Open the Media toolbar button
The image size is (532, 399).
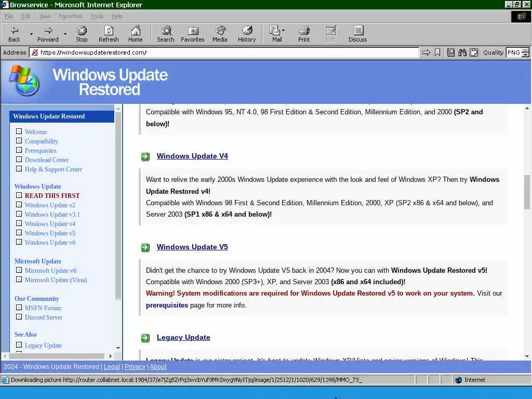pos(220,34)
